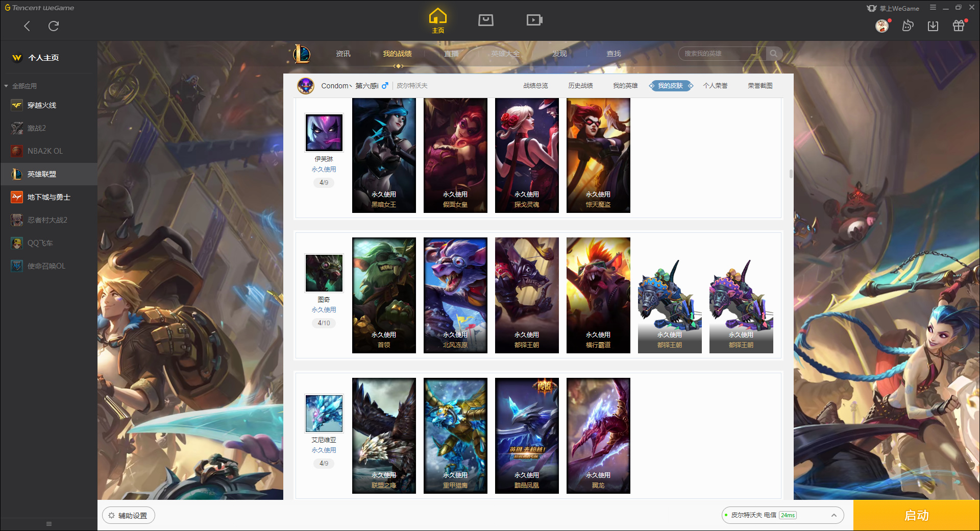Open the 碧晶凤凰 skin card
The image size is (980, 531).
527,436
